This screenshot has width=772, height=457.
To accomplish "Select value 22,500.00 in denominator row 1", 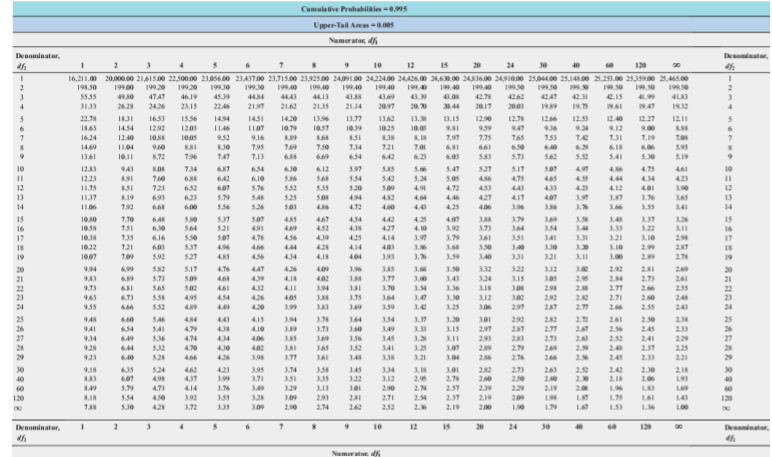I will 183,78.
